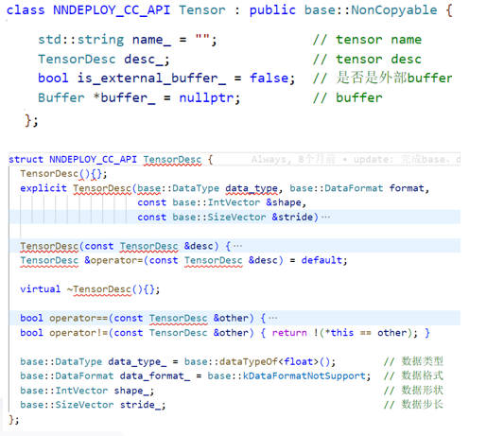Place cursor on name_ member variable
The height and width of the screenshot is (436, 504).
151,40
